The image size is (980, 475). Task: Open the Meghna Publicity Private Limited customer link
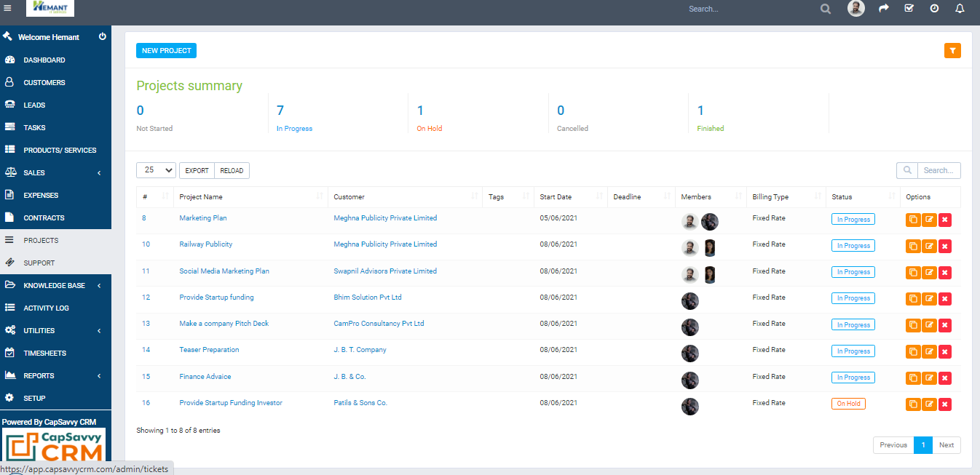click(385, 217)
